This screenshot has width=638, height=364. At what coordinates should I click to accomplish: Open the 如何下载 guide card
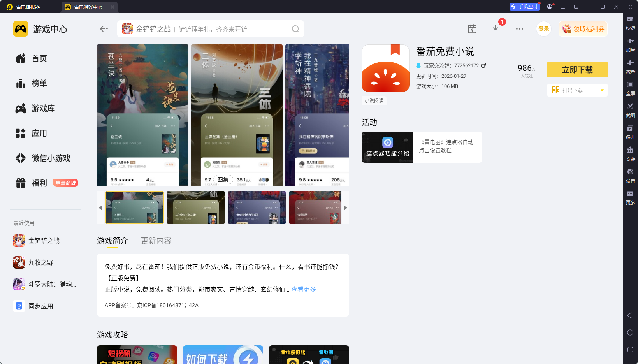223,354
